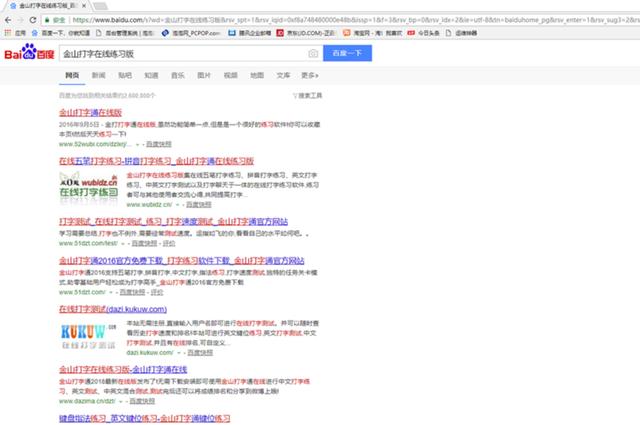The height and width of the screenshot is (425, 640).
Task: Click the camera image-search icon in search box
Action: pos(313,52)
